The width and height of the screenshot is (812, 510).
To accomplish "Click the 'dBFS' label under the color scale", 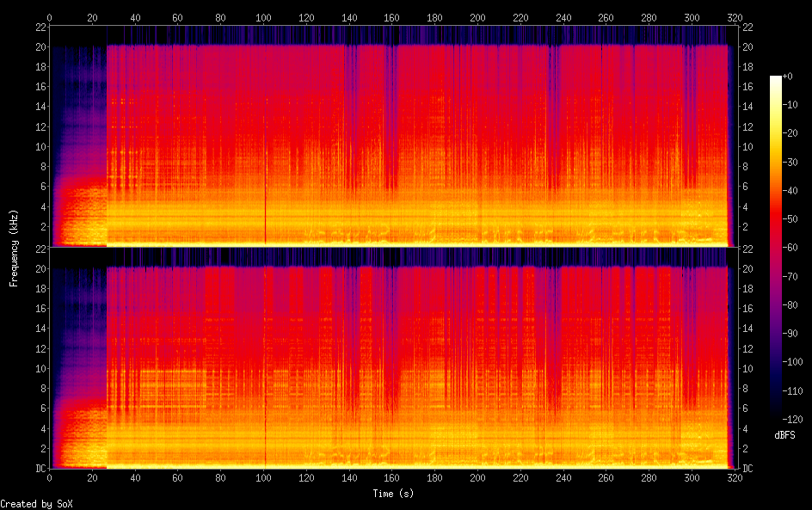I will (784, 436).
